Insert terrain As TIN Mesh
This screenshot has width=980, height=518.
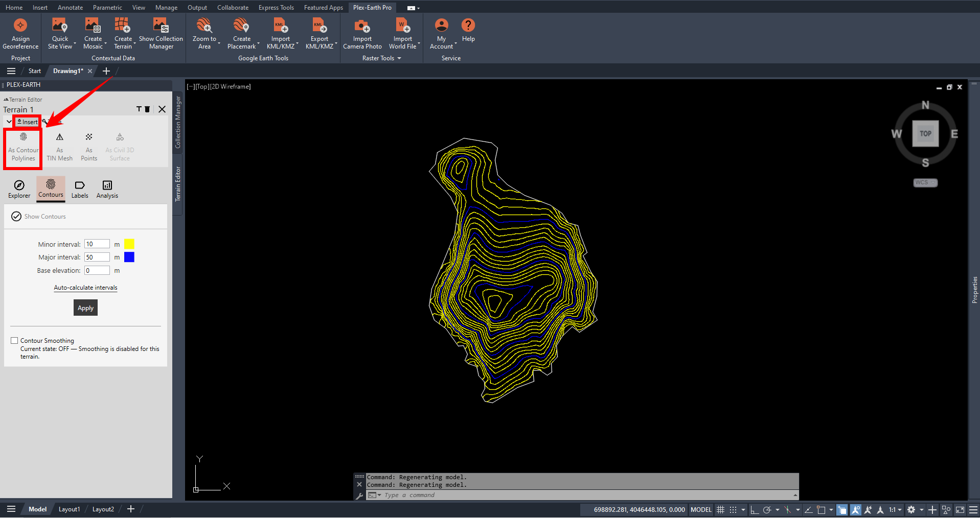tap(60, 148)
